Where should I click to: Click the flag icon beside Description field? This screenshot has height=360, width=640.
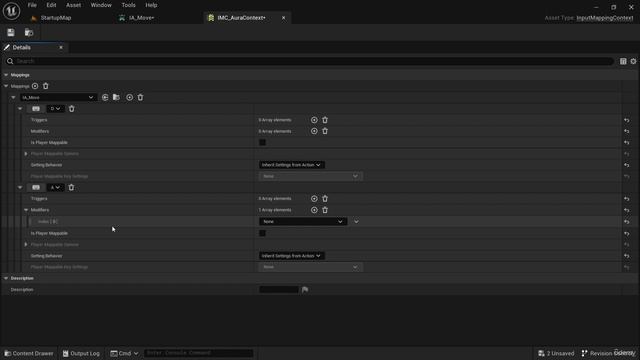pyautogui.click(x=305, y=289)
